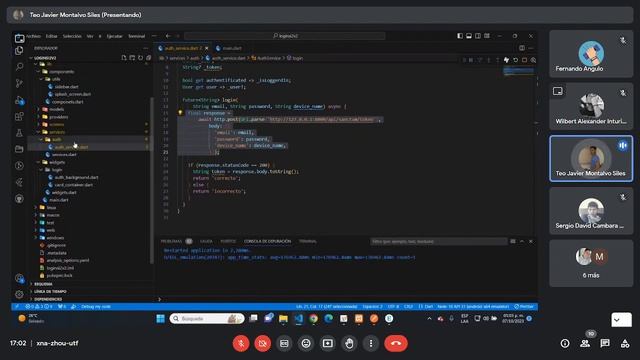The height and width of the screenshot is (360, 640).
Task: Open the Accounts icon in activity bar
Action: pyautogui.click(x=19, y=278)
